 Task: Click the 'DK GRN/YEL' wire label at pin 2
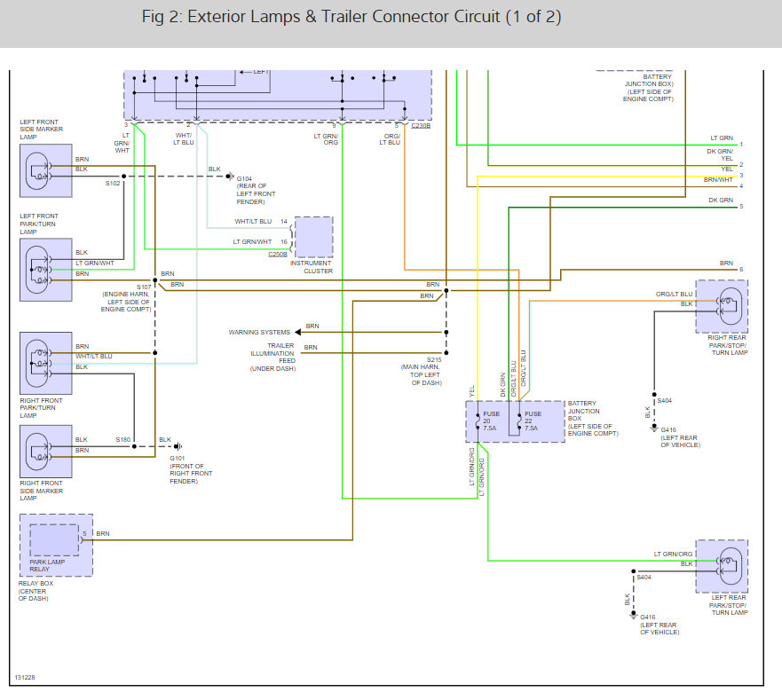coord(720,154)
